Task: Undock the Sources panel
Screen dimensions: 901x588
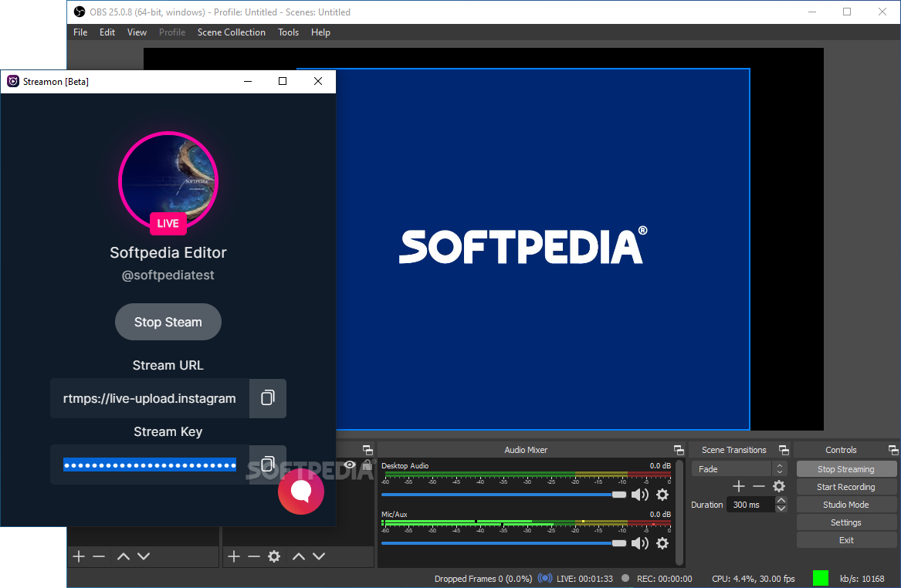Action: [368, 450]
